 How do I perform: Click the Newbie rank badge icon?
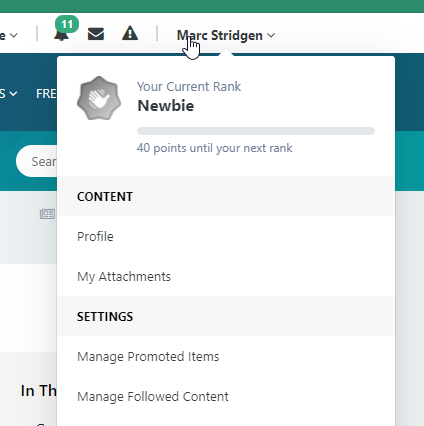(99, 98)
